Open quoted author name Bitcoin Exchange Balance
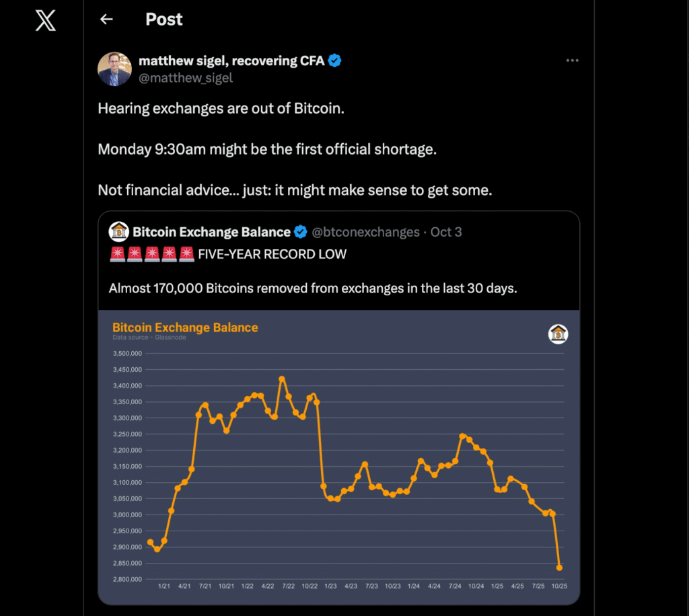Image resolution: width=689 pixels, height=616 pixels. pyautogui.click(x=211, y=232)
